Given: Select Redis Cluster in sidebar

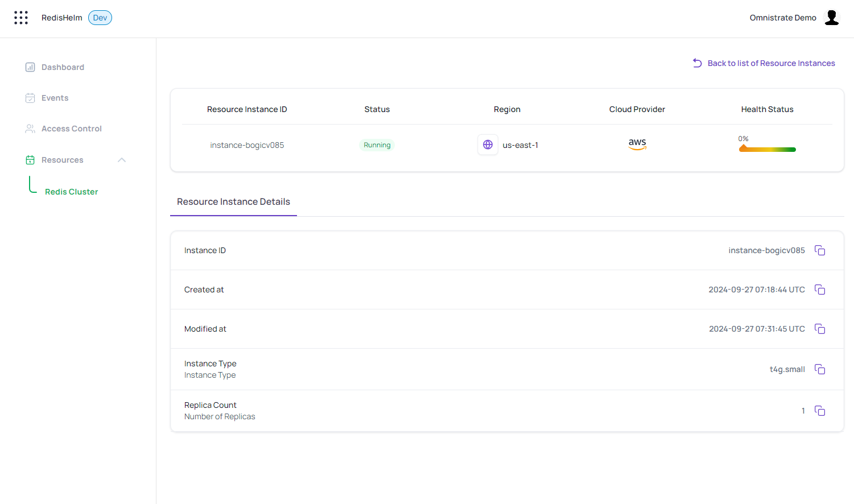Looking at the screenshot, I should [x=71, y=192].
